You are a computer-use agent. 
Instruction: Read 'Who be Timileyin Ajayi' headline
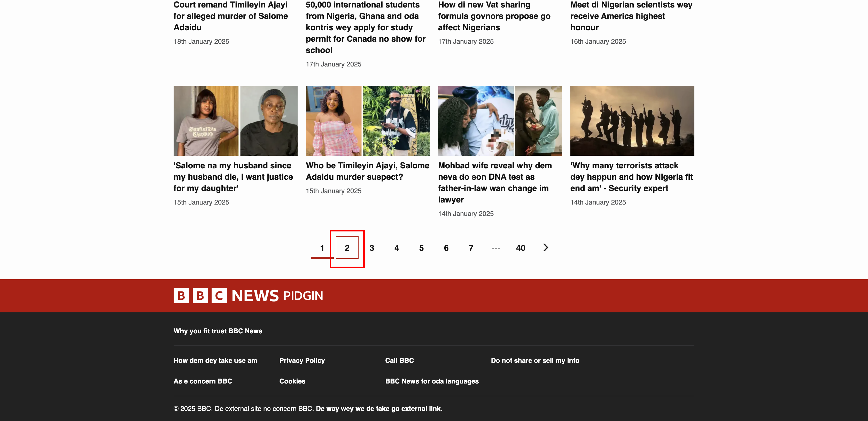tap(367, 171)
